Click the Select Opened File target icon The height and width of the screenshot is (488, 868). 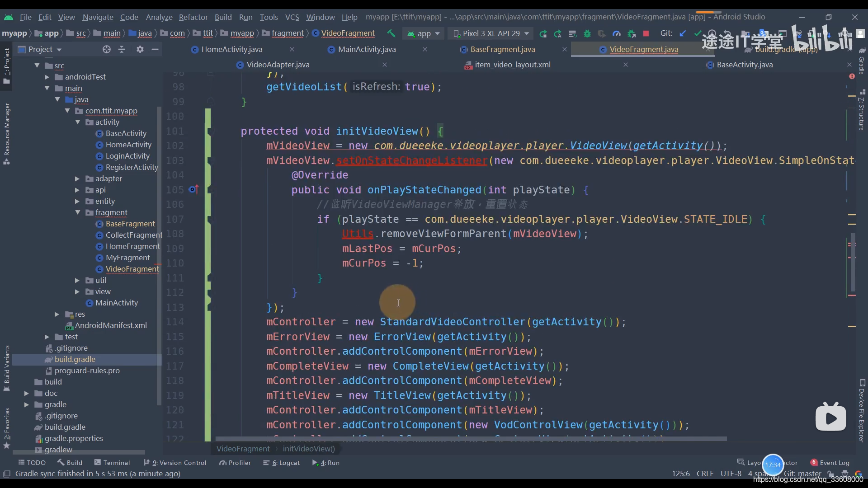(x=106, y=49)
